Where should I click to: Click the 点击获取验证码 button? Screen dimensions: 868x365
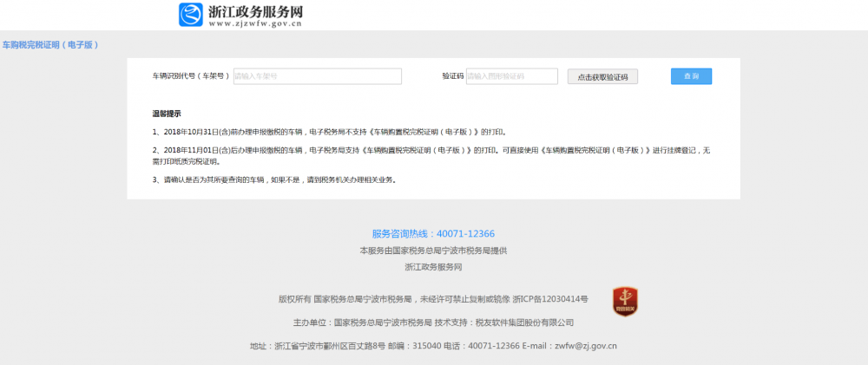[x=602, y=77]
